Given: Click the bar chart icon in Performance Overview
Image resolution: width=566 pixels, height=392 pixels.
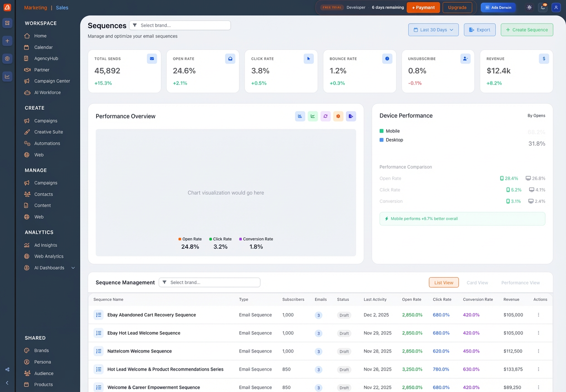Looking at the screenshot, I should tap(300, 117).
